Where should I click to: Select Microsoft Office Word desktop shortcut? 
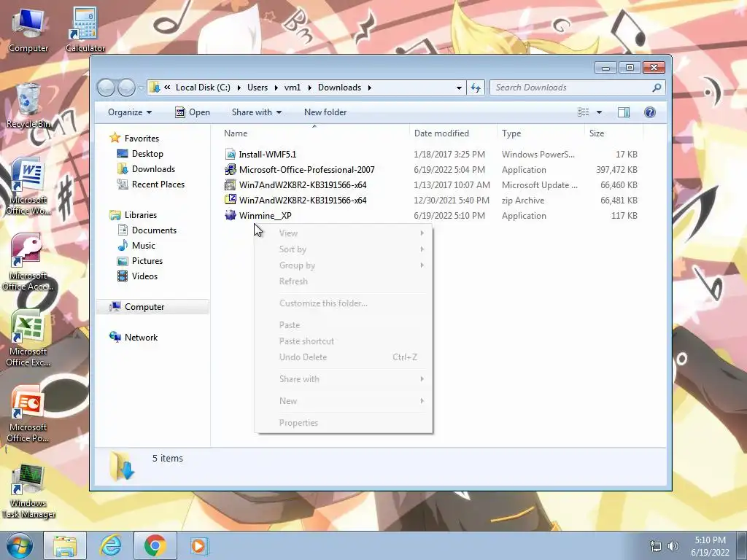click(28, 187)
